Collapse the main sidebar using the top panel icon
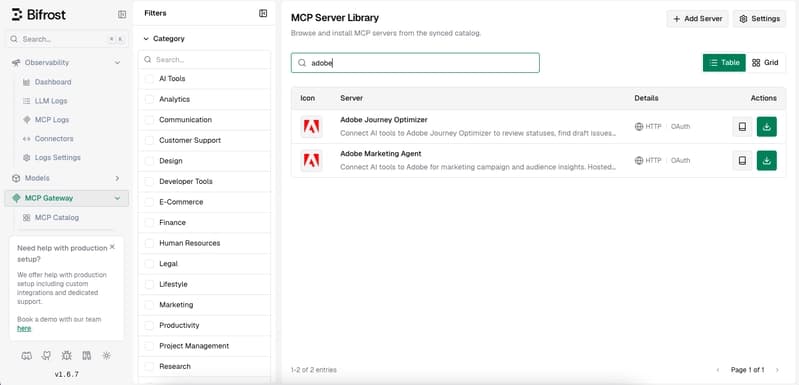Image resolution: width=799 pixels, height=385 pixels. [122, 15]
